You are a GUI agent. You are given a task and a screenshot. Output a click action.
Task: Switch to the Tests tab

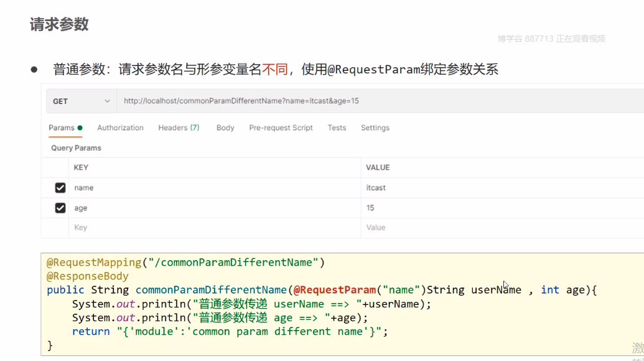tap(337, 128)
